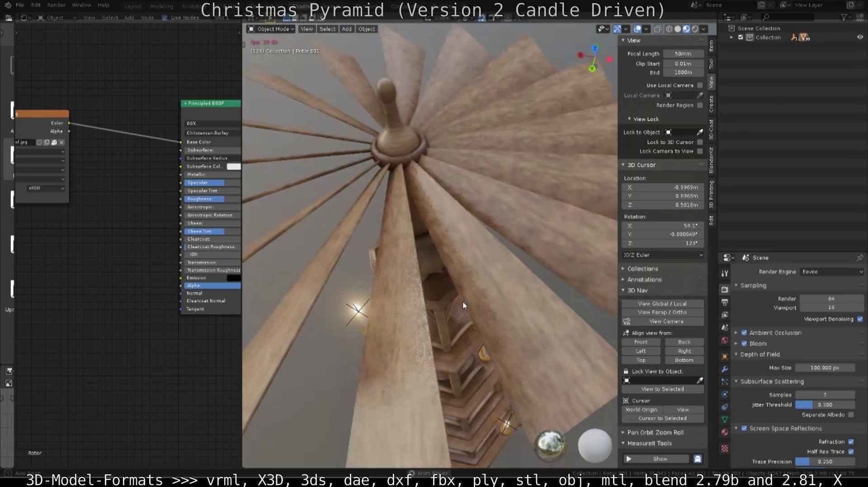Open Texture properties checker icon
This screenshot has height=487, width=868.
(x=725, y=449)
